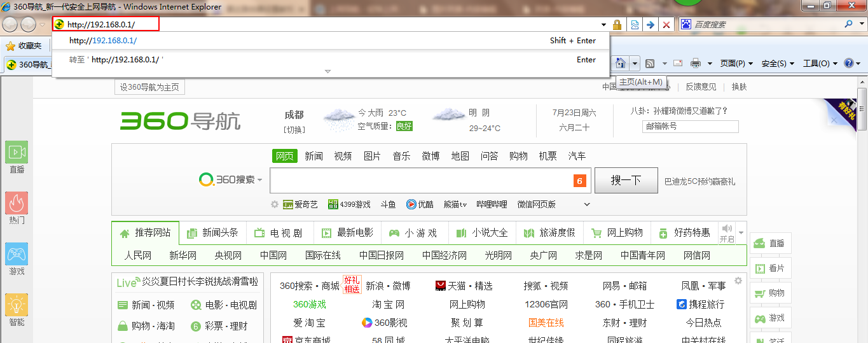Image resolution: width=868 pixels, height=343 pixels.
Task: Click the 看片 right sidebar button
Action: (x=771, y=268)
